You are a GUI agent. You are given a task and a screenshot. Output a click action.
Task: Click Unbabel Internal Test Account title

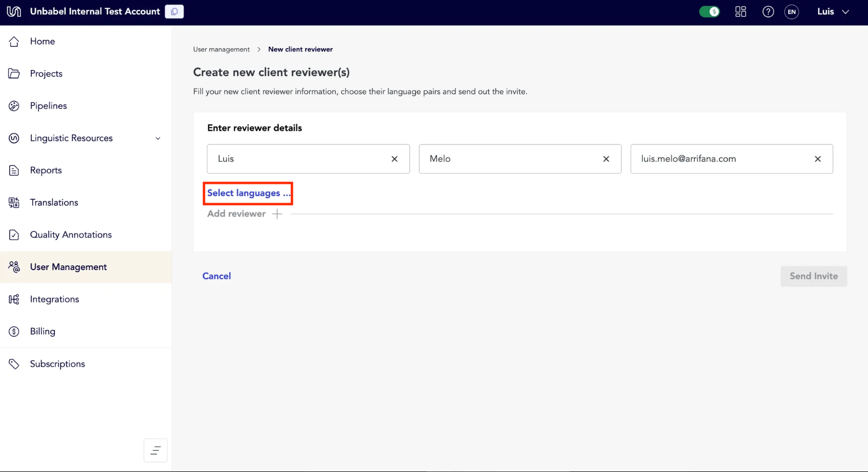coord(95,11)
